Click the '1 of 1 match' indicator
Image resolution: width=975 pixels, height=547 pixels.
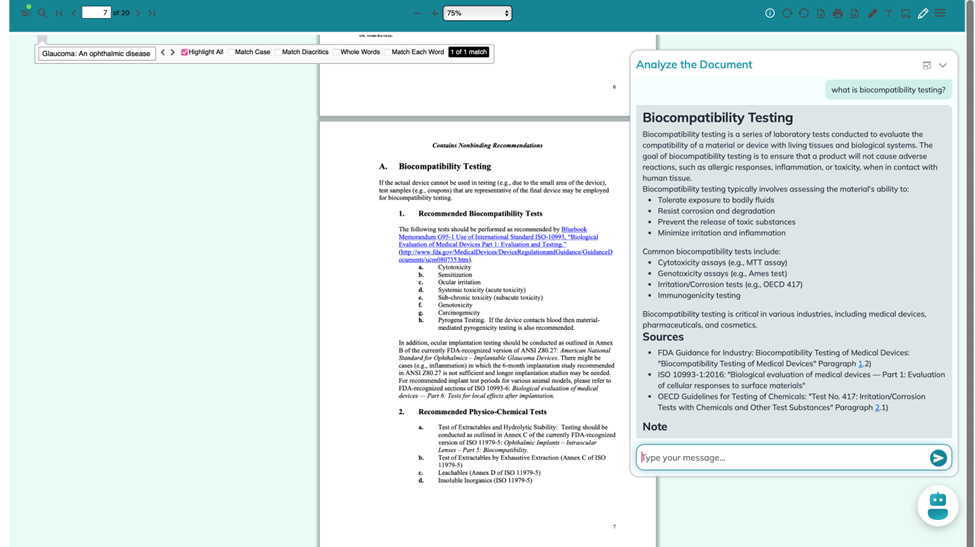[x=469, y=52]
